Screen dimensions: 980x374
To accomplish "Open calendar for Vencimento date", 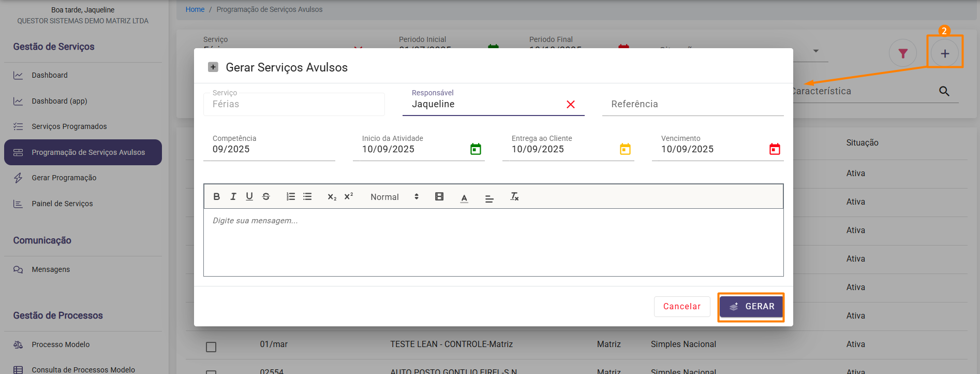I will [x=775, y=149].
